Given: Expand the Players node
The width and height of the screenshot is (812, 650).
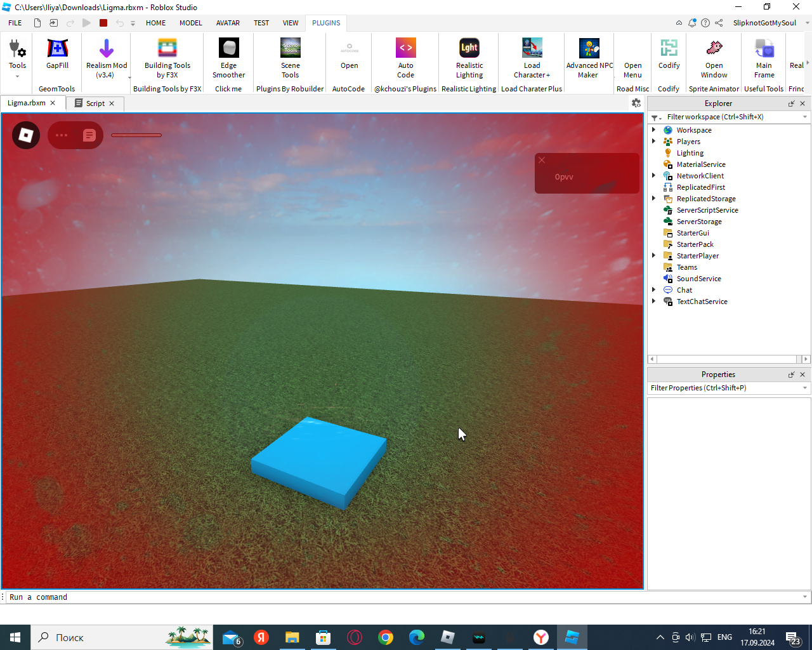Looking at the screenshot, I should click(x=653, y=141).
